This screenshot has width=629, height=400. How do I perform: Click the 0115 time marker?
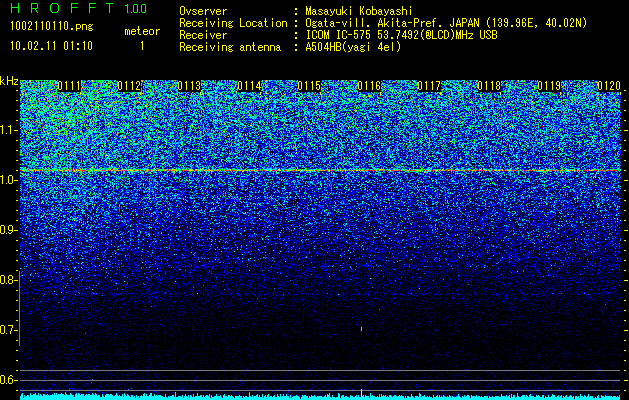click(309, 86)
